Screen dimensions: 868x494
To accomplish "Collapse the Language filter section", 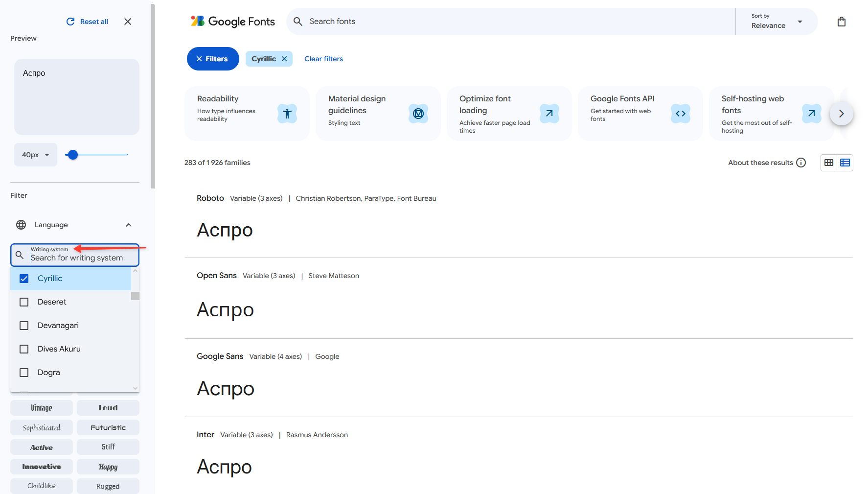I will click(129, 225).
